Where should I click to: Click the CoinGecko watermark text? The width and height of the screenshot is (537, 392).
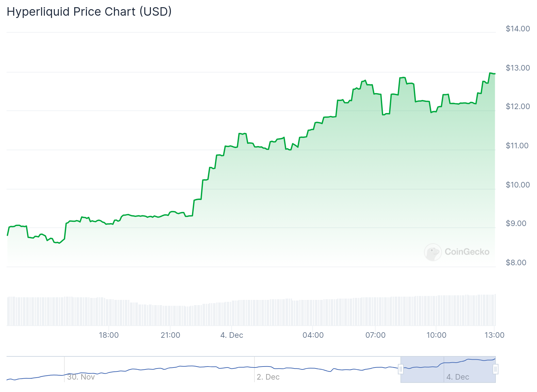467,252
